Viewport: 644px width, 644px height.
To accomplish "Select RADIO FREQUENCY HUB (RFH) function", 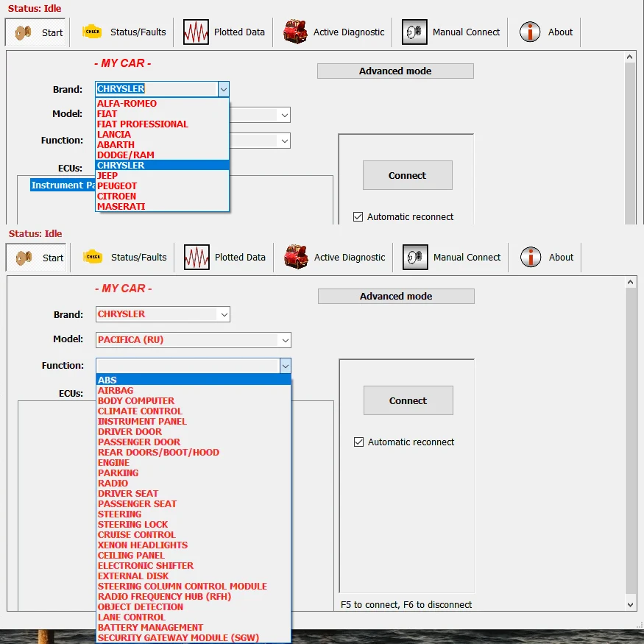I will 194,596.
